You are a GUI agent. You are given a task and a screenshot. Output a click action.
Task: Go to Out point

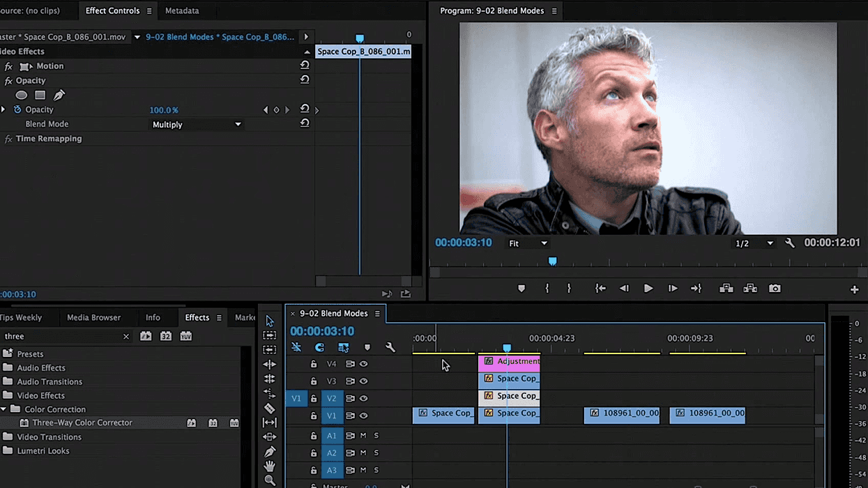click(x=696, y=289)
